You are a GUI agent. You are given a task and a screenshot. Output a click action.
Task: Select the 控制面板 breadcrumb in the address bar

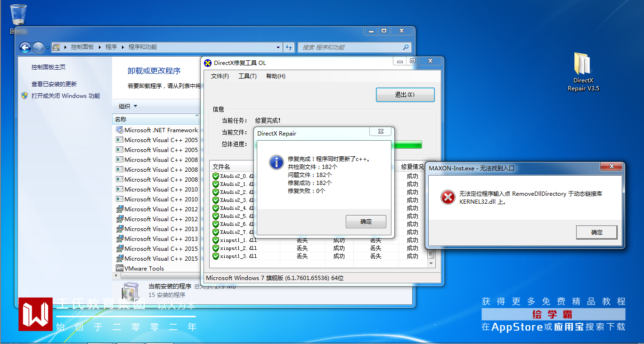tap(82, 47)
